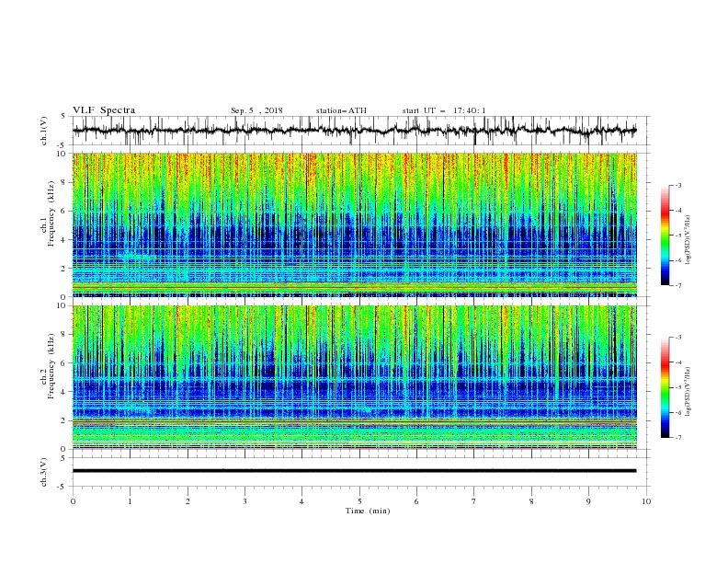This screenshot has height=563, width=728.
Task: Select the date text "Sep. 5 , 2018"
Action: (256, 110)
